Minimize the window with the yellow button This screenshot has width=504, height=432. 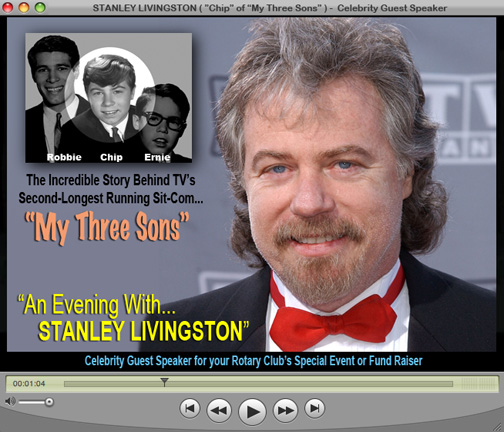click(24, 7)
